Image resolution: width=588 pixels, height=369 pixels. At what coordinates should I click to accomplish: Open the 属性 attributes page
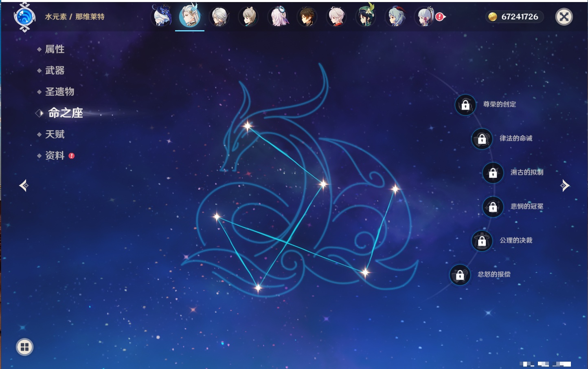[55, 49]
